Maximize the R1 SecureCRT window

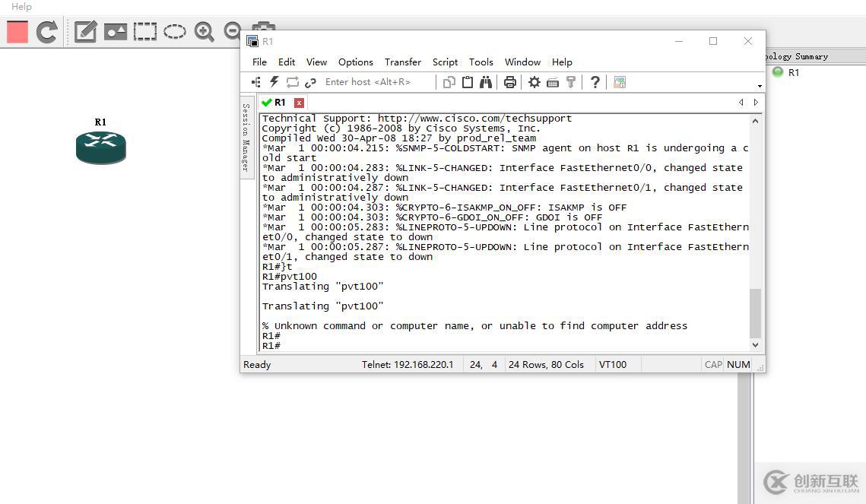click(x=713, y=41)
